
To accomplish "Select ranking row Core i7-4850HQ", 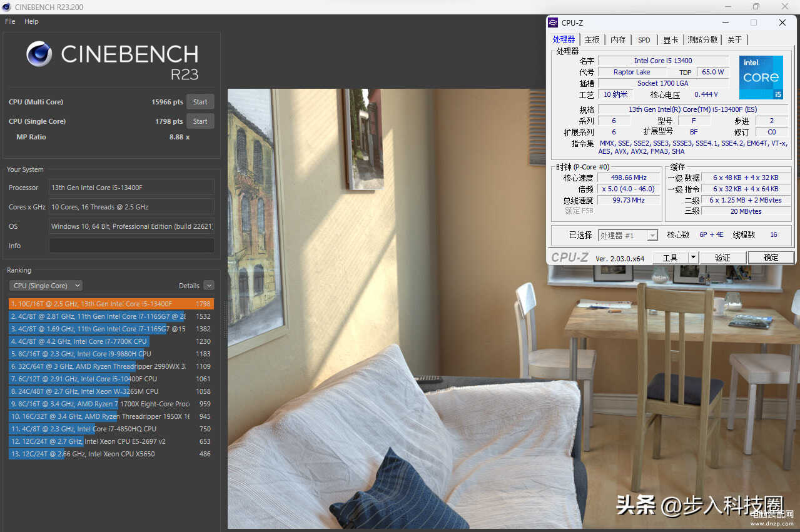I will click(111, 429).
